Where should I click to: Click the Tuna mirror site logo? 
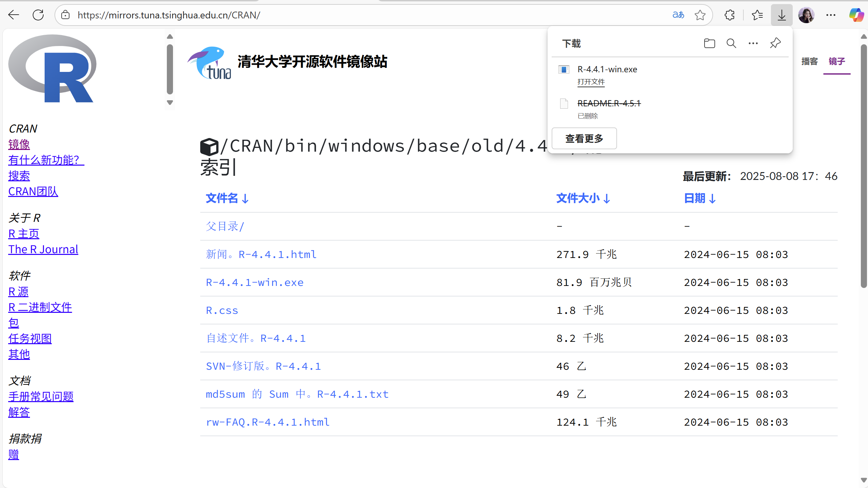click(x=209, y=63)
